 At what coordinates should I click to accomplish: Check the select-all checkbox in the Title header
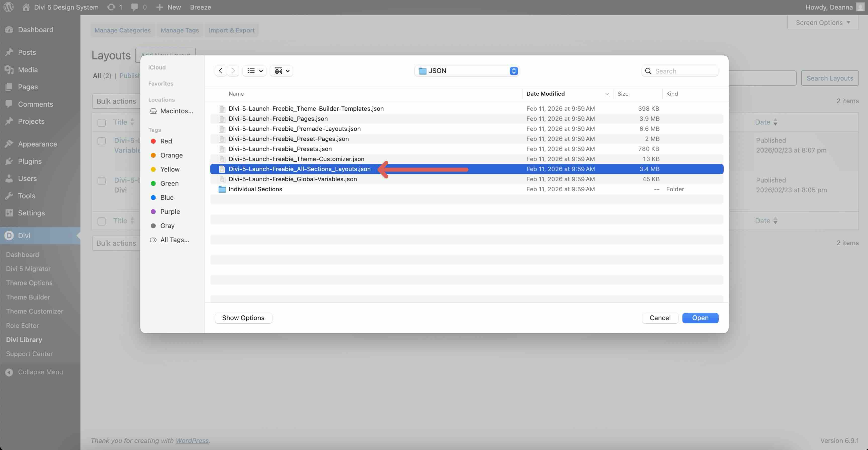(x=101, y=123)
